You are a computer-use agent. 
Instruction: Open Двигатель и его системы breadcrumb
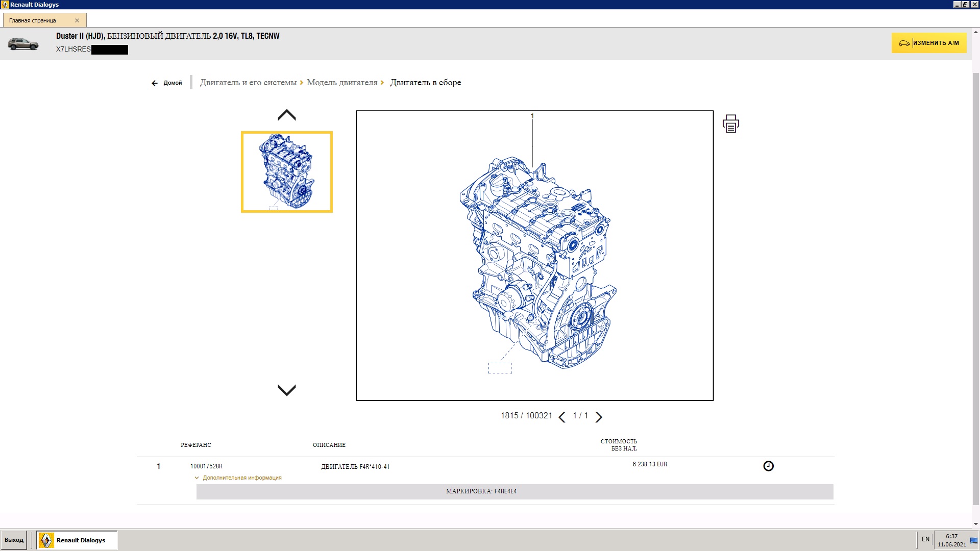point(248,83)
